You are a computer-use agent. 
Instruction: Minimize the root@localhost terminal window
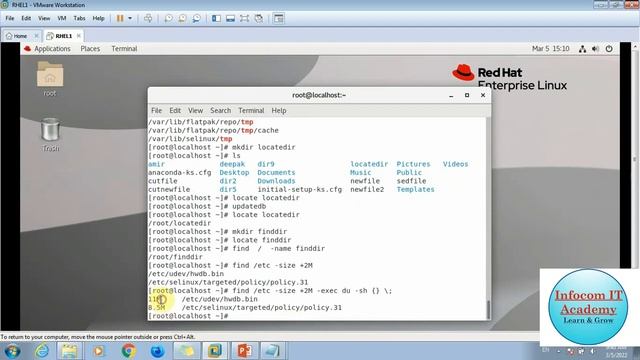(451, 95)
